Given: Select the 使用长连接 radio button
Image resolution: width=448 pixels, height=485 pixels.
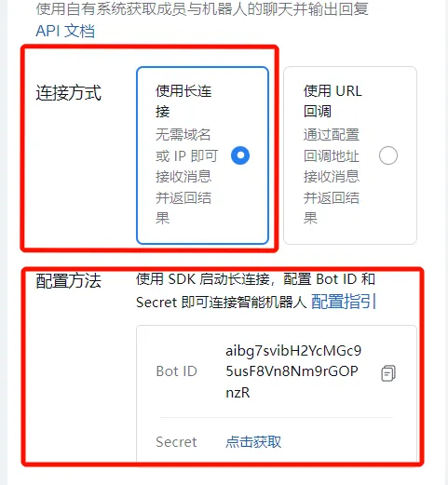Looking at the screenshot, I should point(240,155).
